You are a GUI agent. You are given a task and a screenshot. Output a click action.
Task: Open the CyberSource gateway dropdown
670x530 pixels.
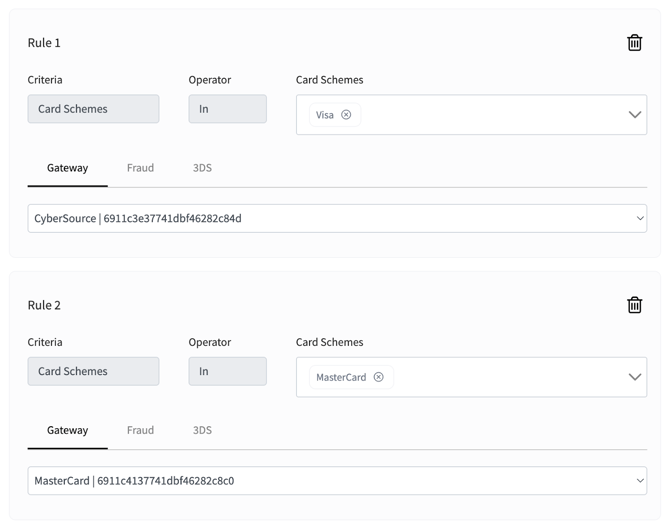[x=337, y=218]
